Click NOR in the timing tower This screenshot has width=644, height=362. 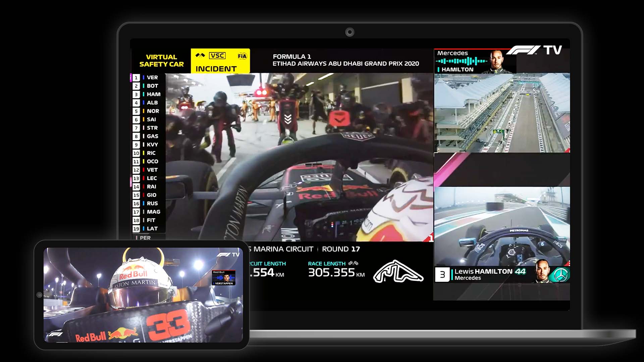coord(153,111)
